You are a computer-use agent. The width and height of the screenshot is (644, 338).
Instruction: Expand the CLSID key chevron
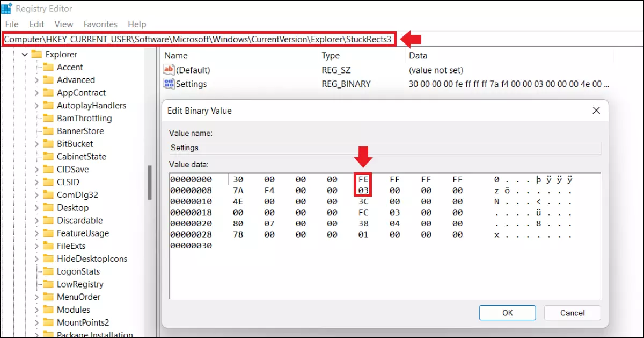click(x=36, y=182)
